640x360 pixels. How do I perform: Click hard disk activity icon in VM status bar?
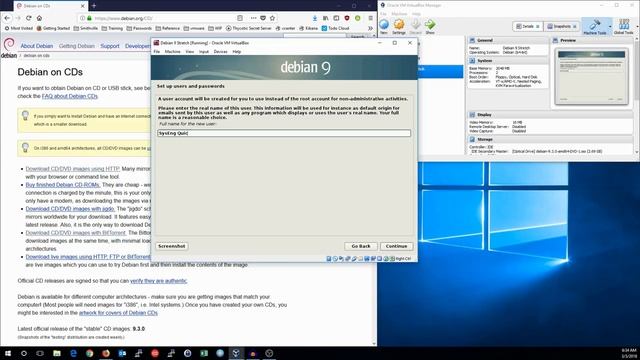tap(329, 259)
